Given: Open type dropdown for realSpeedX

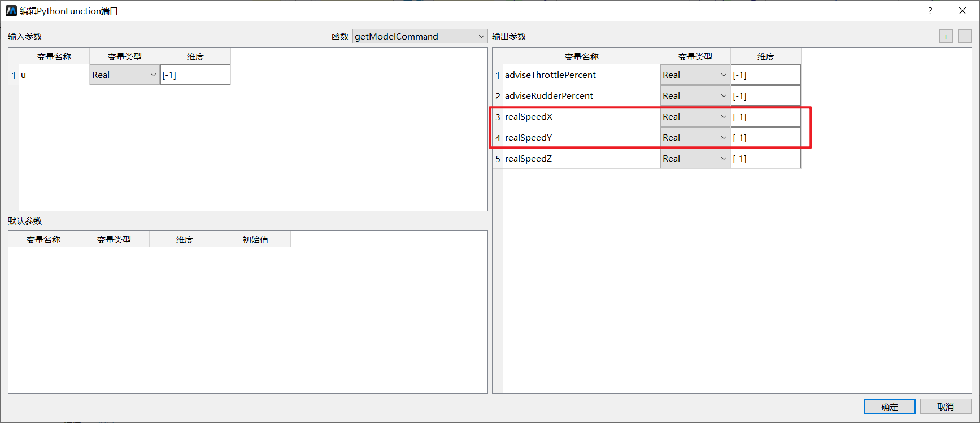Looking at the screenshot, I should (x=695, y=116).
